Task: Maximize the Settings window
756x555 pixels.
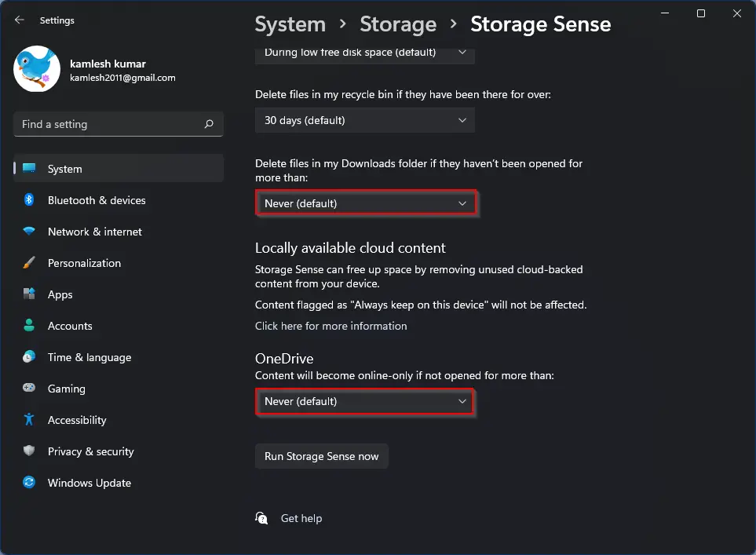Action: (x=701, y=13)
